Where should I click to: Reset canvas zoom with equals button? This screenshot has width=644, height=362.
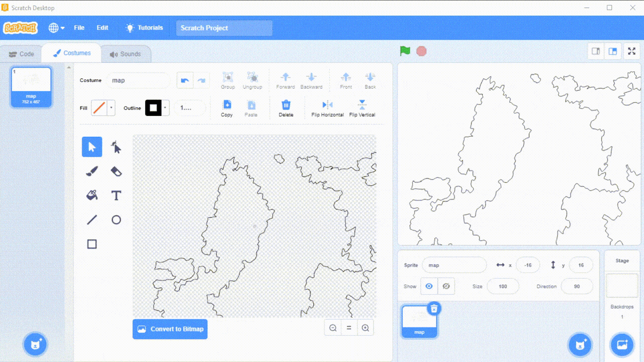pyautogui.click(x=349, y=328)
